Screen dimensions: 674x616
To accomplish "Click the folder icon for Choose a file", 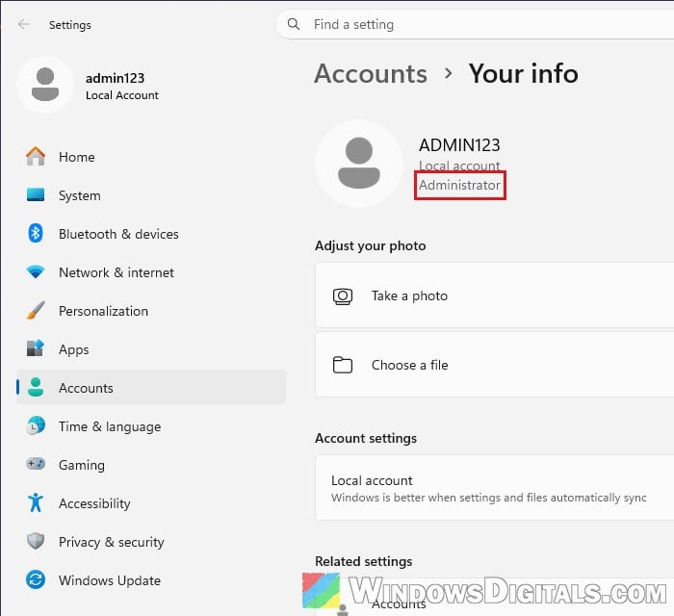I will 343,365.
